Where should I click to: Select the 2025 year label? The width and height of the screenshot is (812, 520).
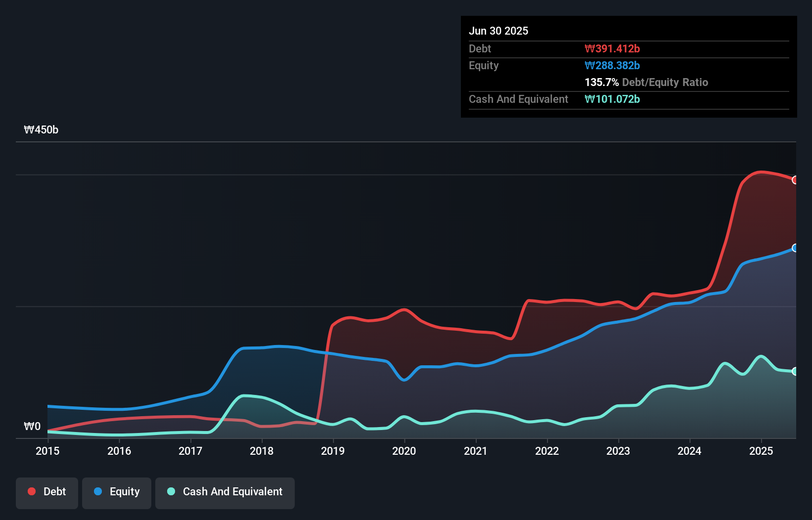click(x=761, y=451)
